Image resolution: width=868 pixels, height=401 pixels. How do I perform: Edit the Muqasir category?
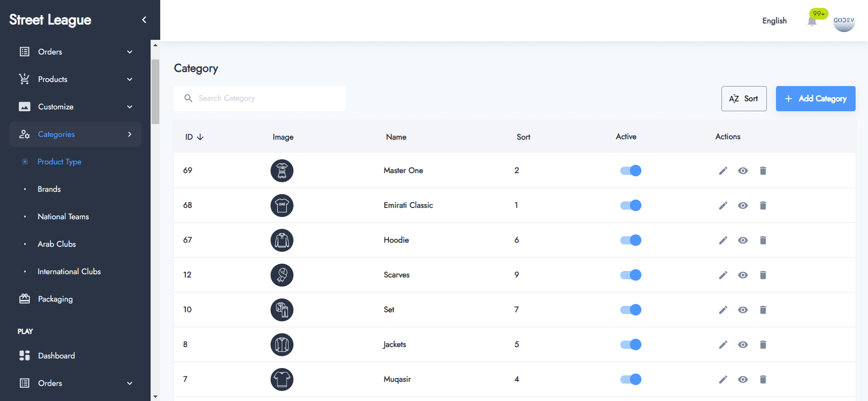click(723, 379)
